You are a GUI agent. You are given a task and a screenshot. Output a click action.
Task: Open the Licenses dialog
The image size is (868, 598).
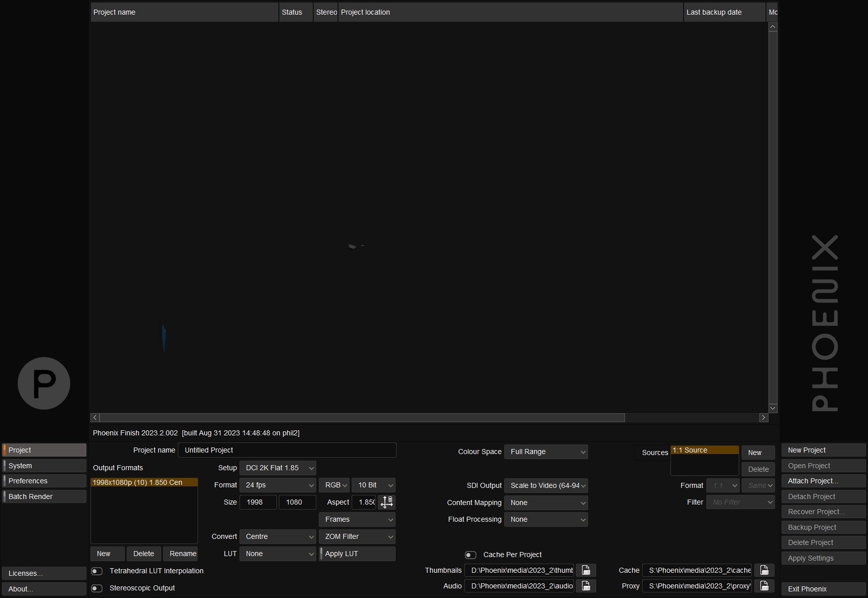click(x=44, y=573)
